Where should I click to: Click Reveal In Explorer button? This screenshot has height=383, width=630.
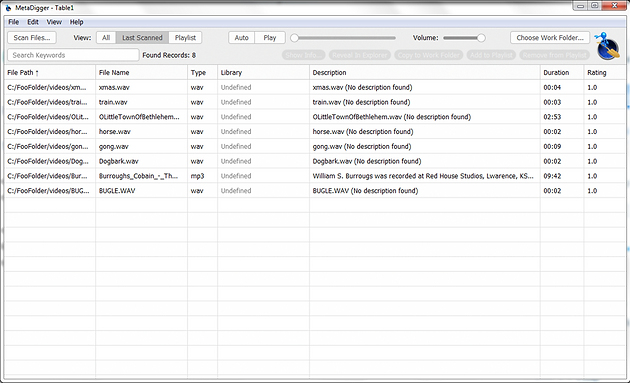(360, 55)
